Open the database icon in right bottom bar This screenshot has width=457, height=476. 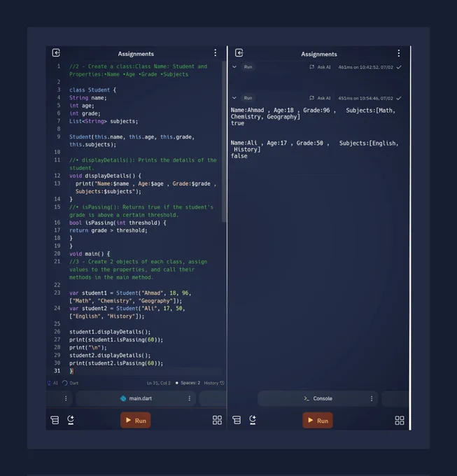point(237,420)
